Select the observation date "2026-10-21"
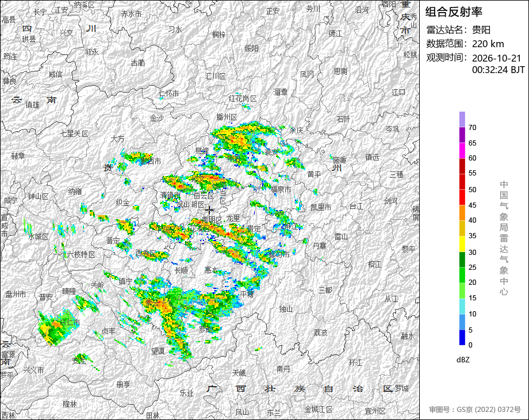 click(x=497, y=58)
